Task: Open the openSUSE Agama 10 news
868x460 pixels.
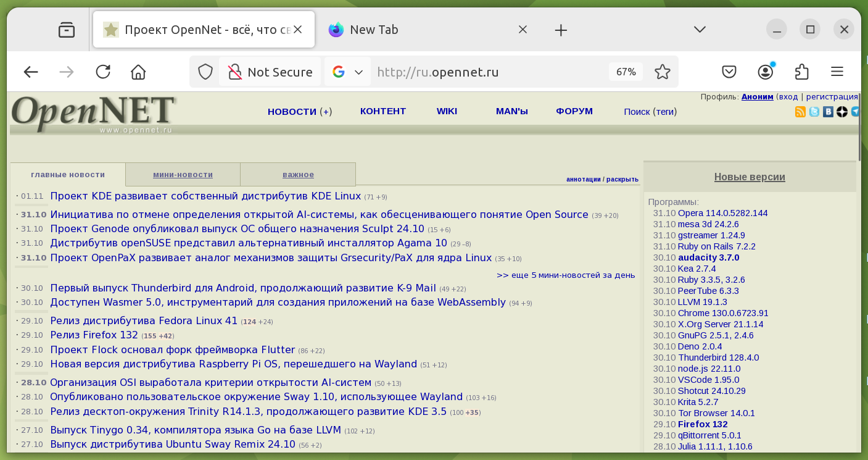Action: pyautogui.click(x=249, y=243)
